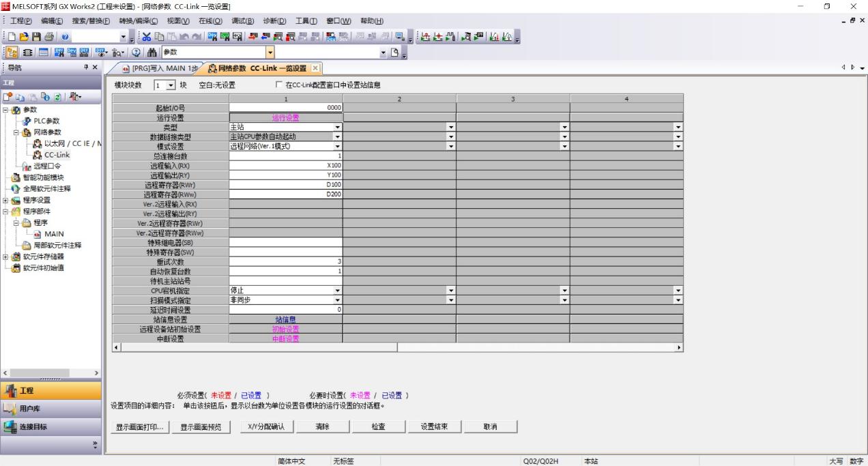Screen dimensions: 868x466
Task: Switch to the [PRG]写入 MAIN tab
Action: point(160,68)
